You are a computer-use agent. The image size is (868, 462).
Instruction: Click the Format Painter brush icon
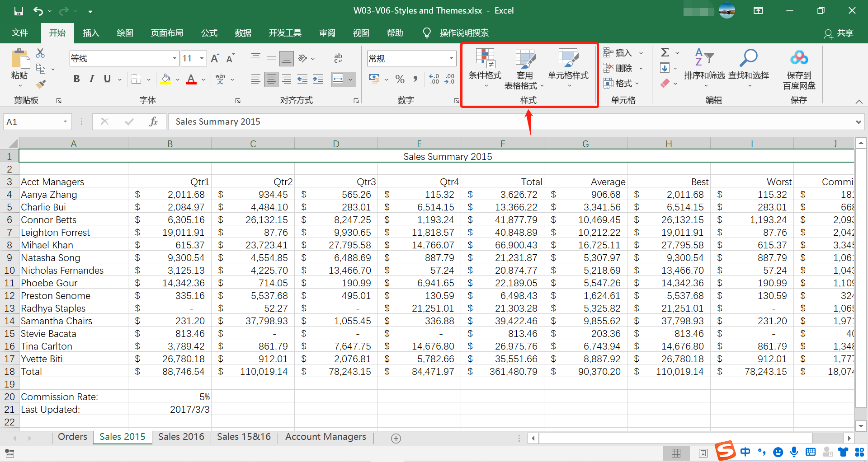41,84
